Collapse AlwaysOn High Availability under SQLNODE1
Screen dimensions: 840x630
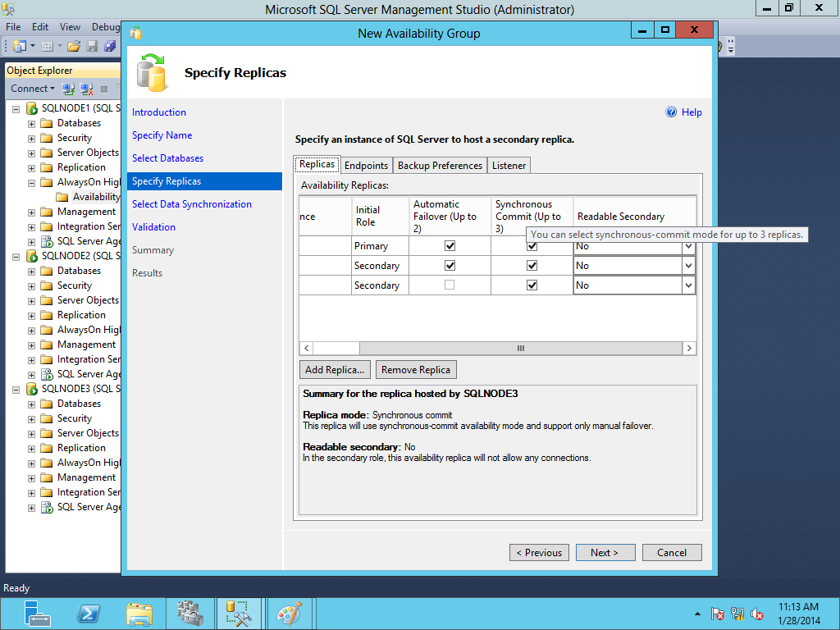coord(32,183)
